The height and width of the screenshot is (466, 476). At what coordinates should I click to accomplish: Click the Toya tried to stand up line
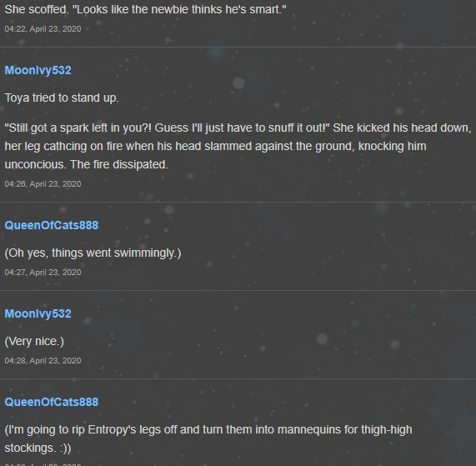pyautogui.click(x=62, y=98)
